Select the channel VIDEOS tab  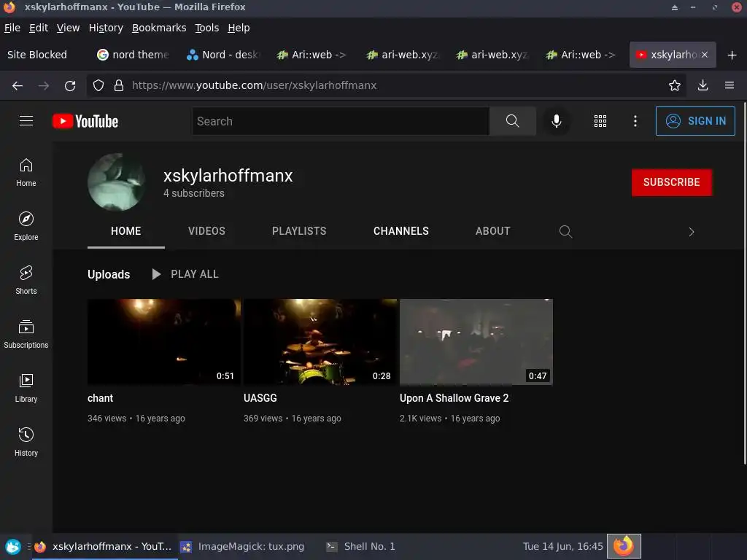(206, 231)
